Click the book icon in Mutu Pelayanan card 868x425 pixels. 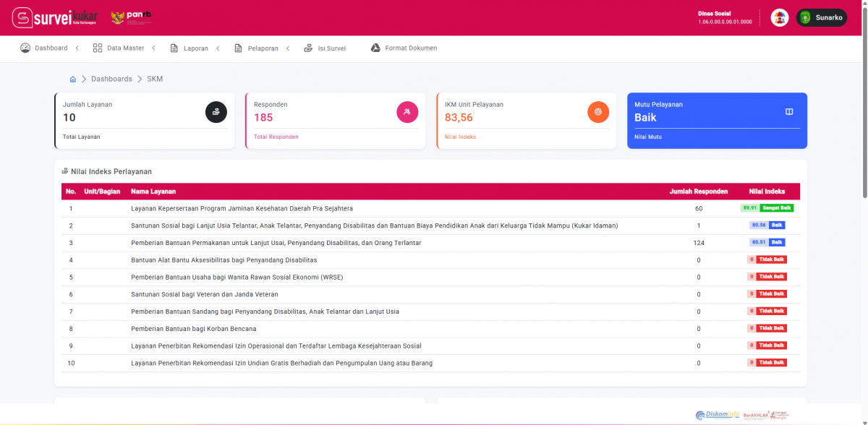[x=789, y=112]
